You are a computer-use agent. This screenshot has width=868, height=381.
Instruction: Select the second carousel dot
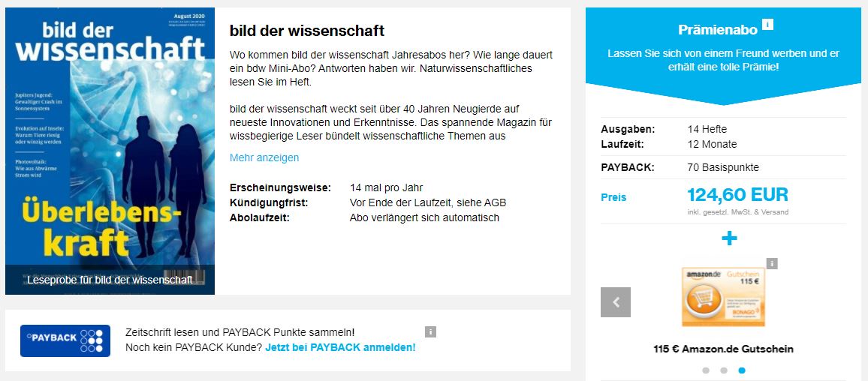click(724, 370)
